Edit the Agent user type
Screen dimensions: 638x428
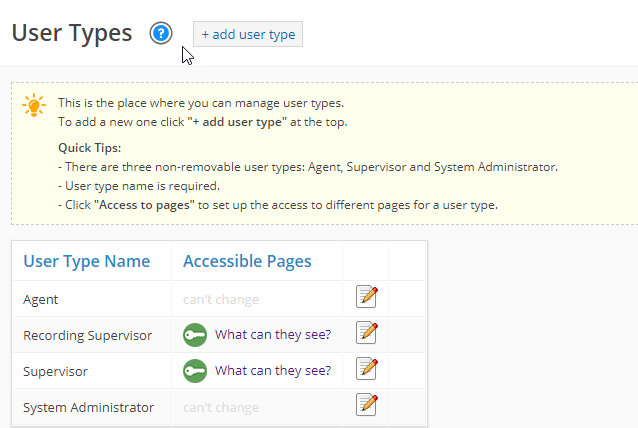pos(367,297)
